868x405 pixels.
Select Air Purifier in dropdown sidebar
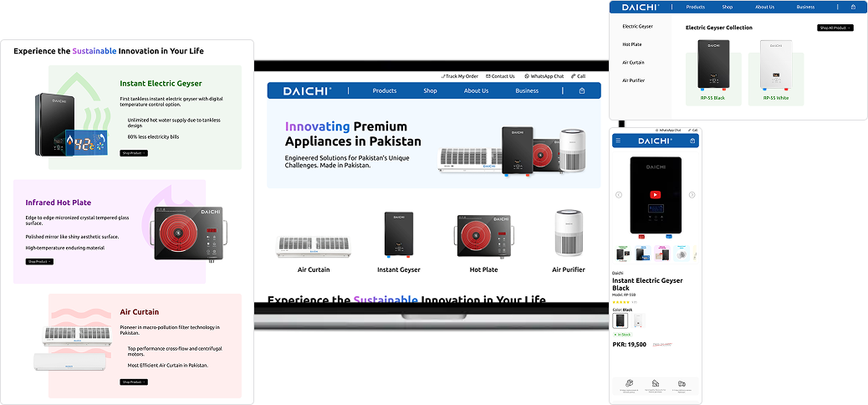[x=633, y=81]
